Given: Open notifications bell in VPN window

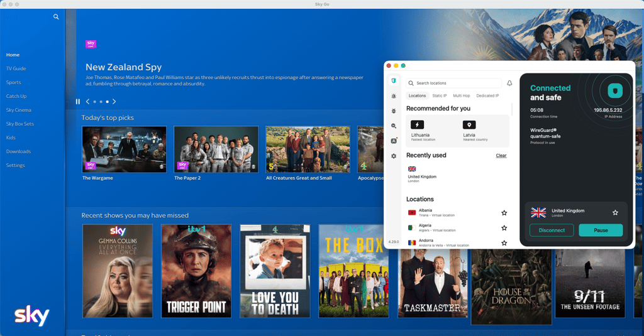Looking at the screenshot, I should pos(509,84).
